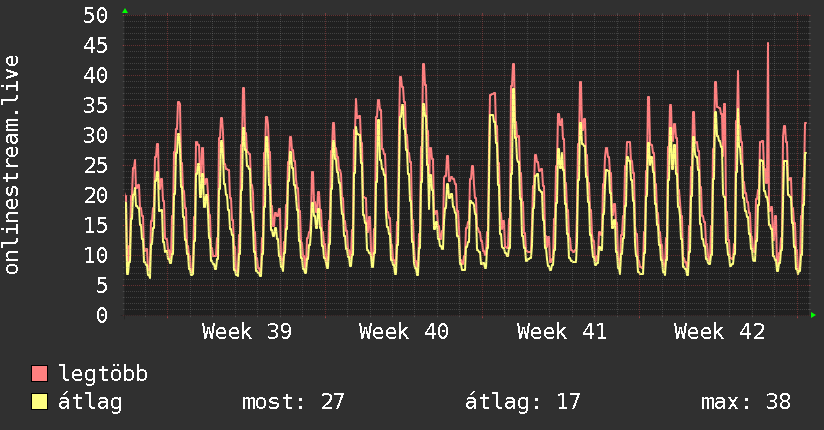Click the legtöbb legend label

103,374
